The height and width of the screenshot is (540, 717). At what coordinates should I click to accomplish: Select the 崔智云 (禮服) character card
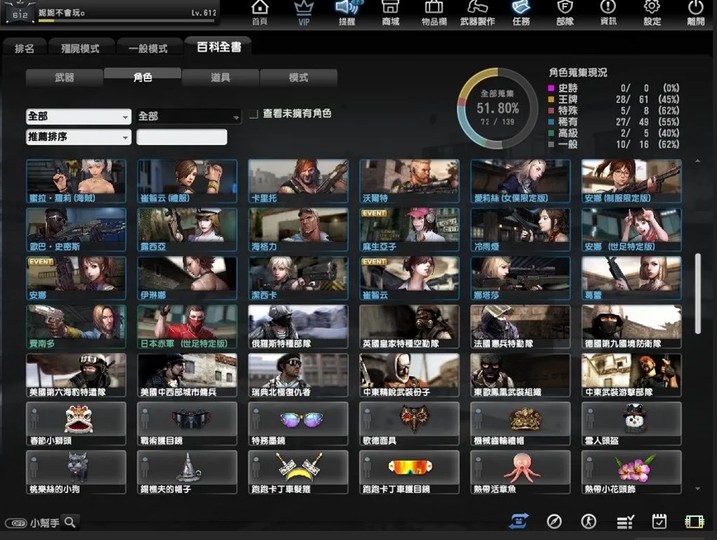pos(187,181)
